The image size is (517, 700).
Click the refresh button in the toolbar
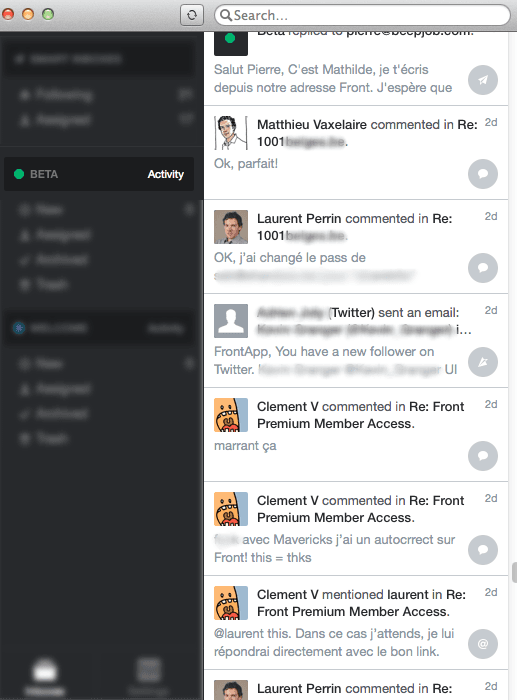coord(192,15)
